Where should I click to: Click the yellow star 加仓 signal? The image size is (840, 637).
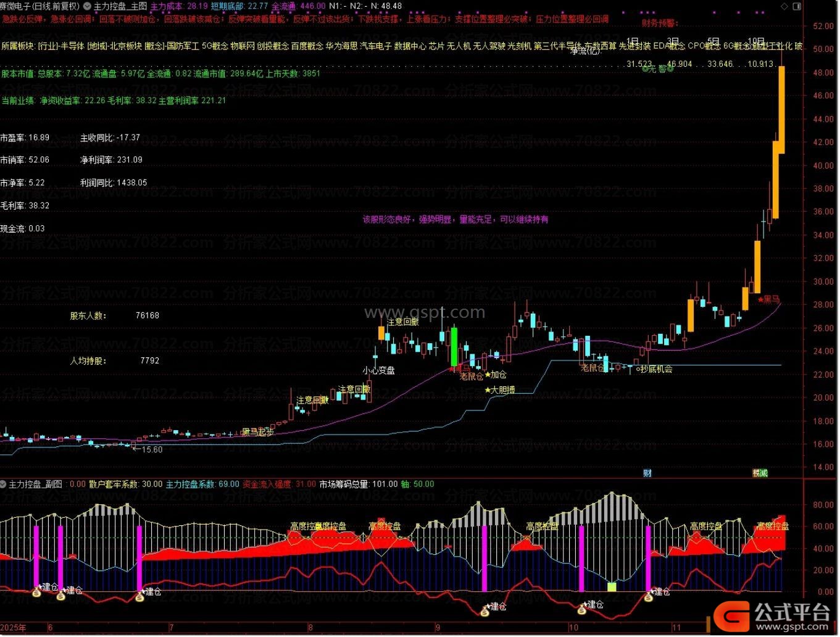(x=496, y=375)
